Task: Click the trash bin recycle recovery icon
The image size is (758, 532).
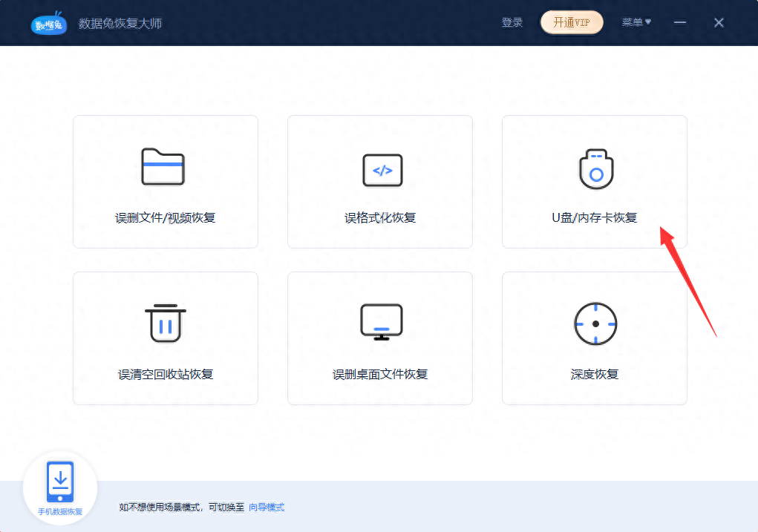Action: pyautogui.click(x=166, y=324)
